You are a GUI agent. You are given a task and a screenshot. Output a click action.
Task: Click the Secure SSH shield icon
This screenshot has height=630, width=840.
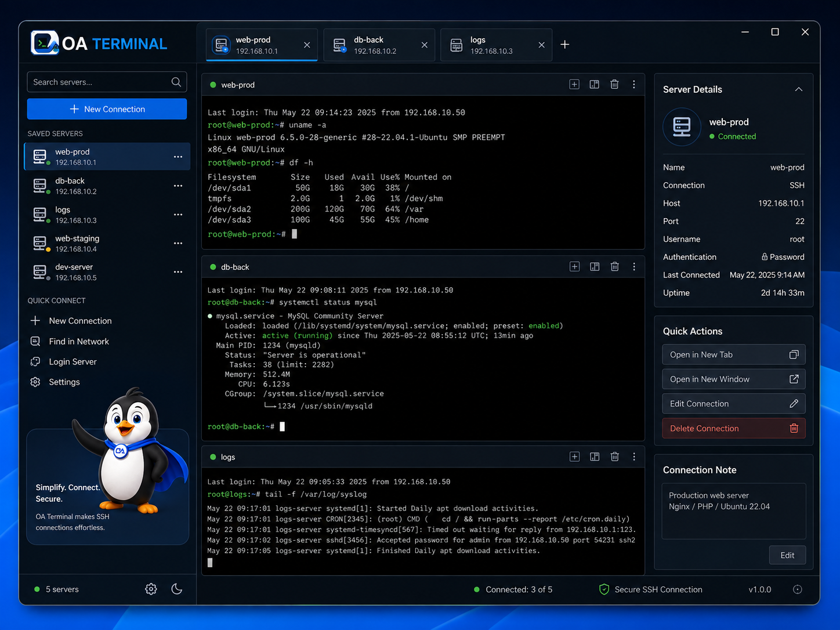[604, 589]
